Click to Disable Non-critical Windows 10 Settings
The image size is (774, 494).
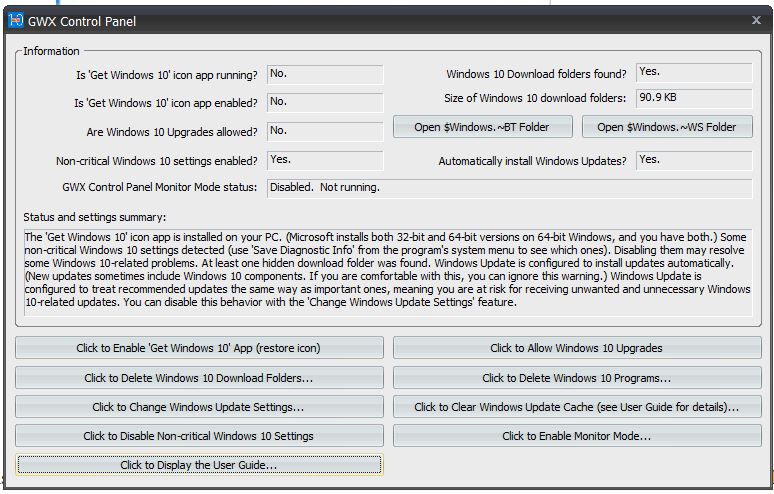[x=199, y=436]
